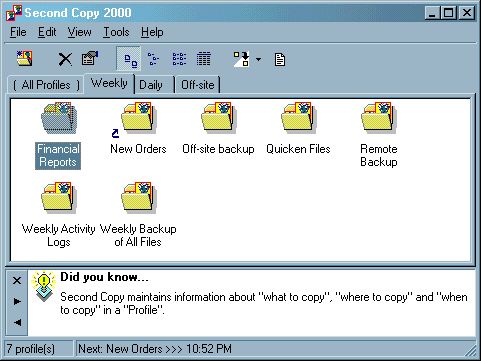The image size is (481, 361).
Task: Select the Weekly Activity Logs profile icon
Action: pos(58,197)
